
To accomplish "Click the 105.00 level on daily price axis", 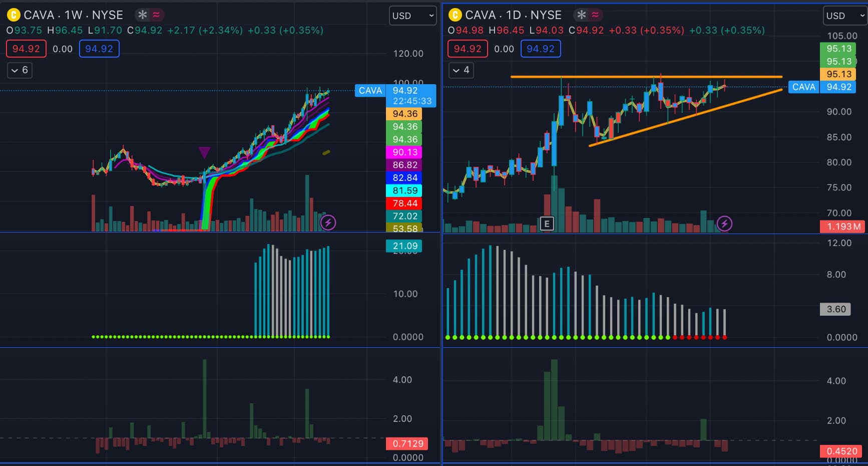I will [842, 36].
